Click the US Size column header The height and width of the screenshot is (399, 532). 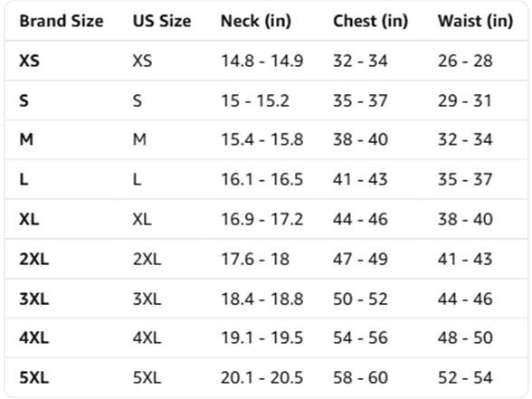(x=162, y=21)
